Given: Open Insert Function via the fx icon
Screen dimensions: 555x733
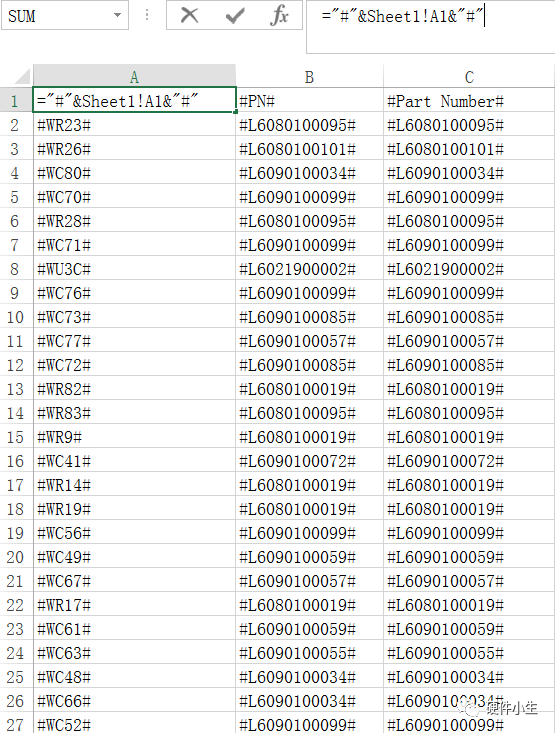Looking at the screenshot, I should 279,15.
